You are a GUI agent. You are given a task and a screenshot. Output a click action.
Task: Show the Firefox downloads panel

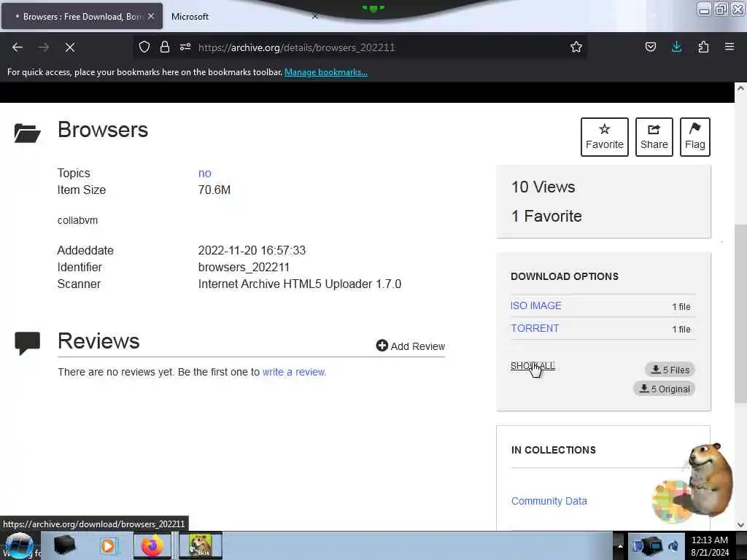(676, 47)
